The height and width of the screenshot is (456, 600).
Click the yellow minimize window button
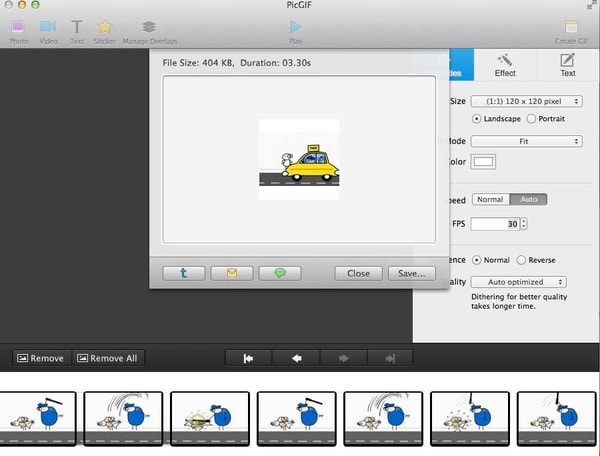coord(22,5)
